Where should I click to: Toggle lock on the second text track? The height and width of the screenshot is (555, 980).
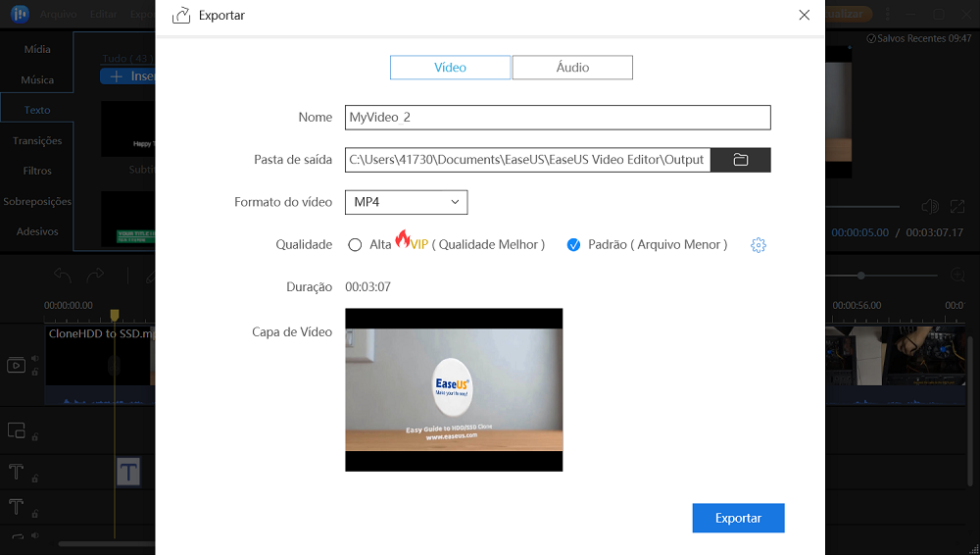point(35,513)
